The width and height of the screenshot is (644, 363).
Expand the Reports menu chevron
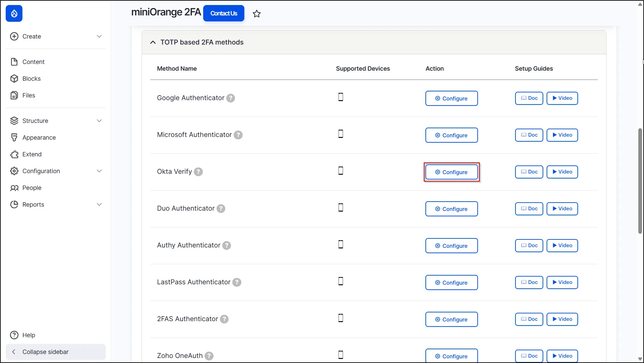pos(99,205)
